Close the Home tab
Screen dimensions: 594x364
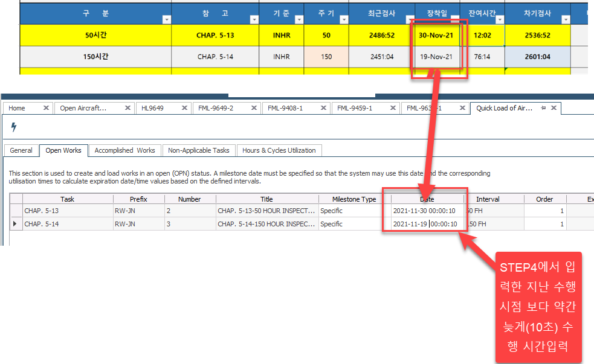(x=46, y=108)
